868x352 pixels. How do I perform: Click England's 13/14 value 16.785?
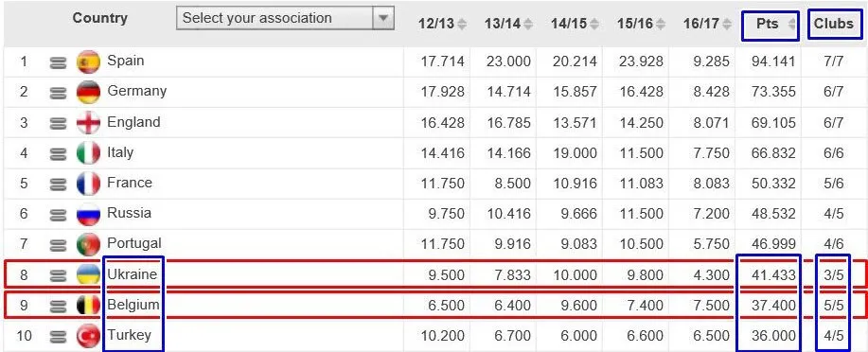(x=508, y=122)
